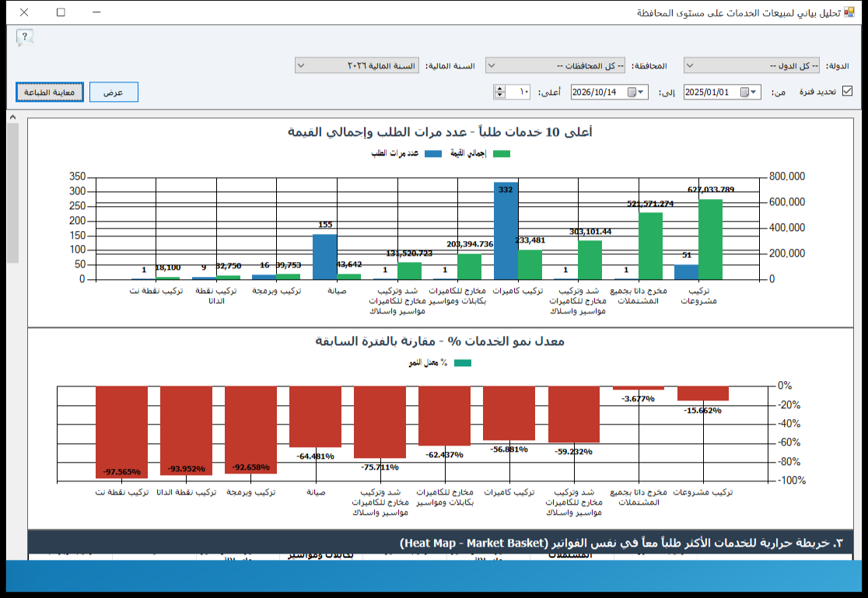Click the blue bar labeled 332
This screenshot has width=868, height=598.
506,231
